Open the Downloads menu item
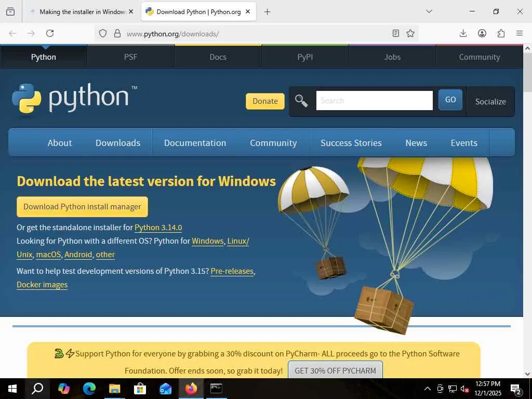532x399 pixels. (x=118, y=143)
